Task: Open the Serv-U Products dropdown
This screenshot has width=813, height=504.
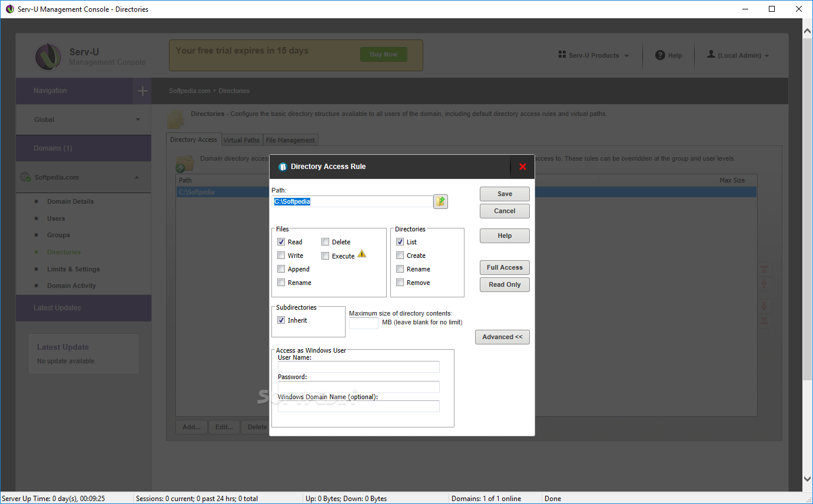Action: click(x=594, y=55)
